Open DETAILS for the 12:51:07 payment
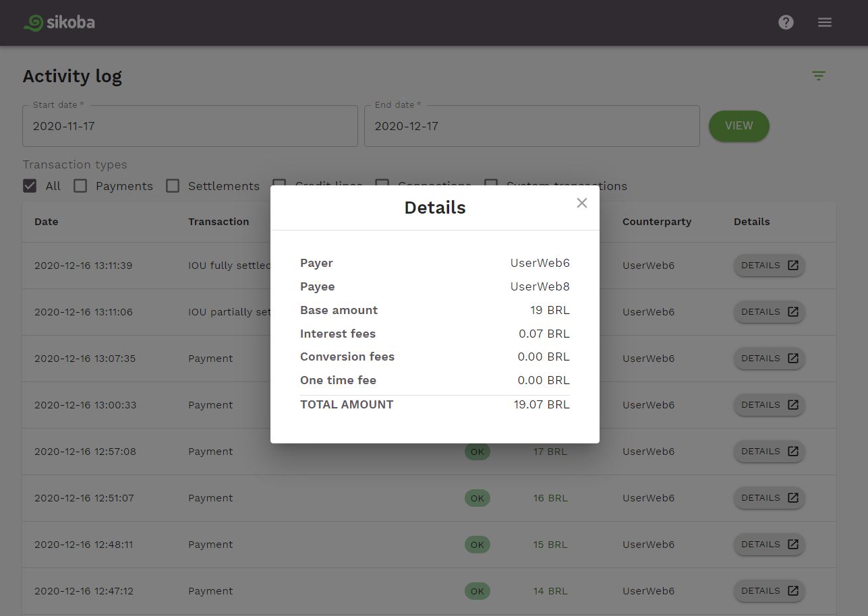This screenshot has width=868, height=616. (x=770, y=498)
